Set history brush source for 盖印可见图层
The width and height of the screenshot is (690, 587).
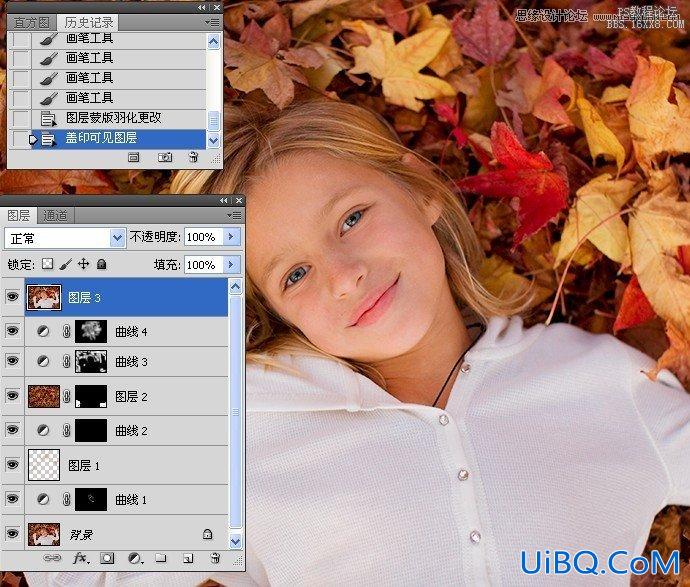(x=20, y=139)
